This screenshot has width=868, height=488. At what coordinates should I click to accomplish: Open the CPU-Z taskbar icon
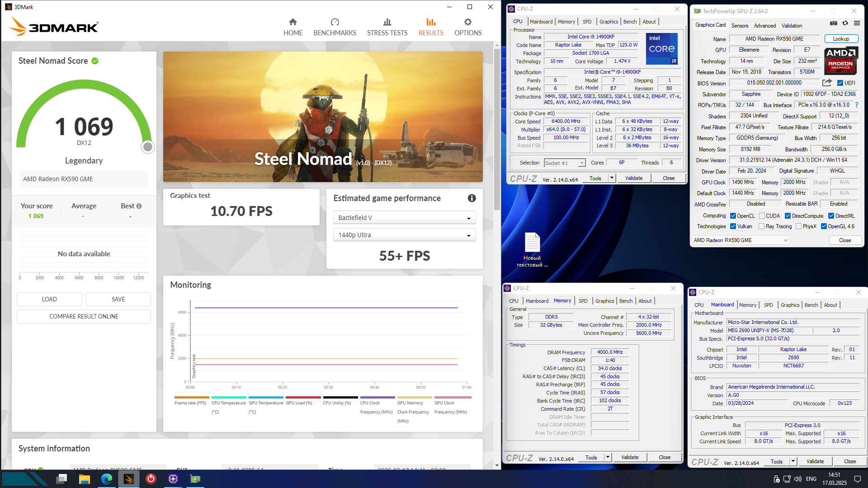(x=173, y=479)
